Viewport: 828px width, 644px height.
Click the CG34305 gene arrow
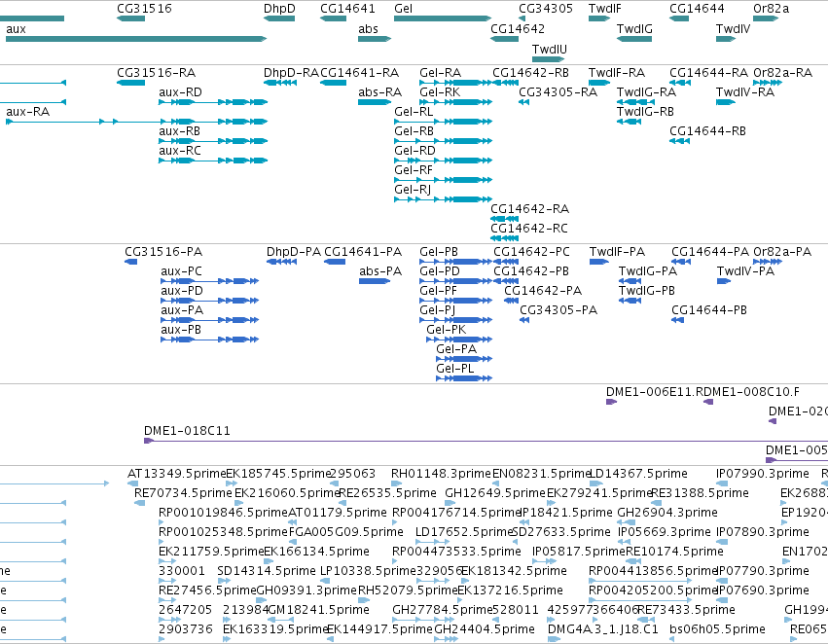coord(522,18)
